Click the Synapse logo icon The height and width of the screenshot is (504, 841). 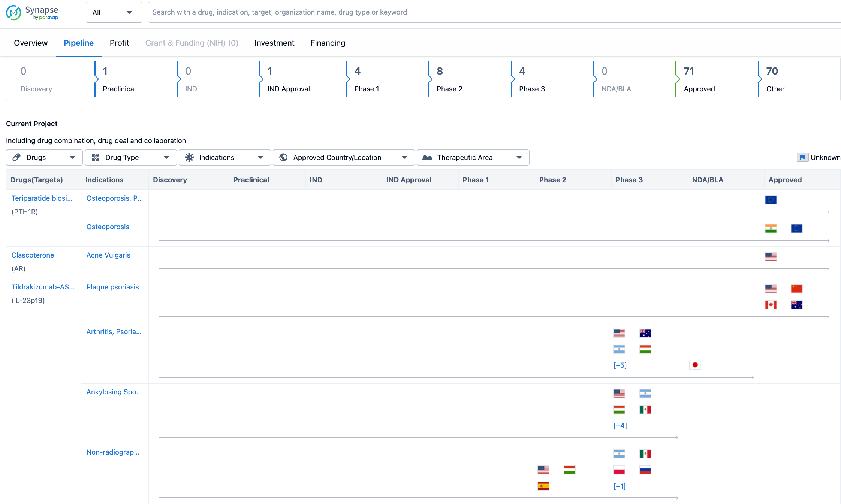pos(13,12)
